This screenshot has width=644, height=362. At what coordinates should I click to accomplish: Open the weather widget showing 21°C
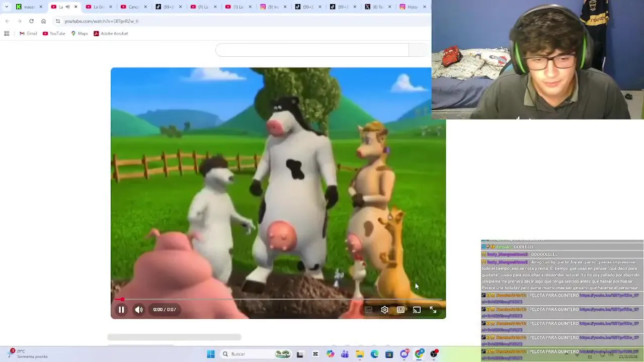click(28, 354)
